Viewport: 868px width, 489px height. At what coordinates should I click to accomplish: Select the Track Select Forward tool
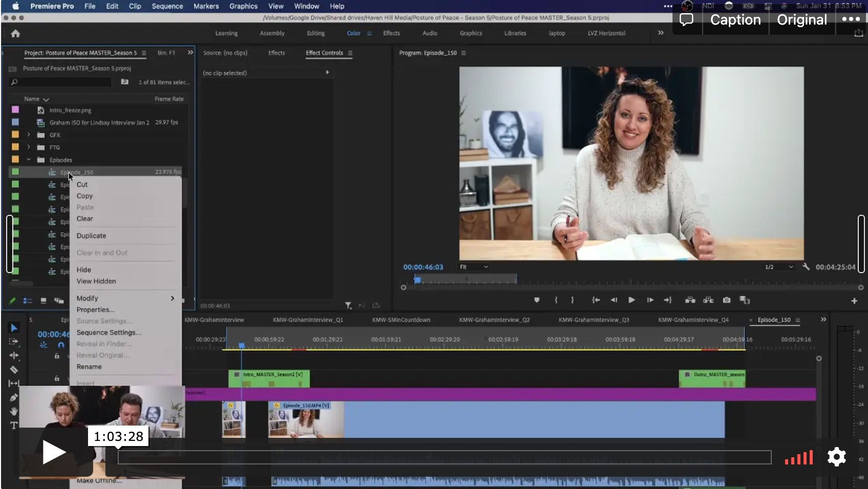tap(14, 341)
